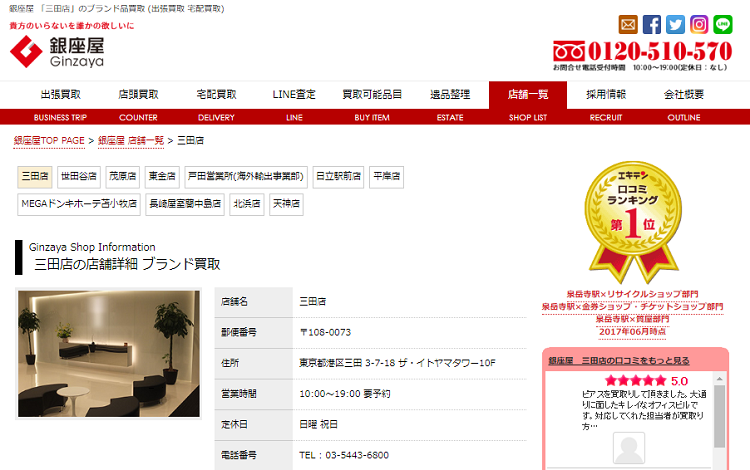Open 採用情報 menu item
The height and width of the screenshot is (470, 750).
(606, 95)
